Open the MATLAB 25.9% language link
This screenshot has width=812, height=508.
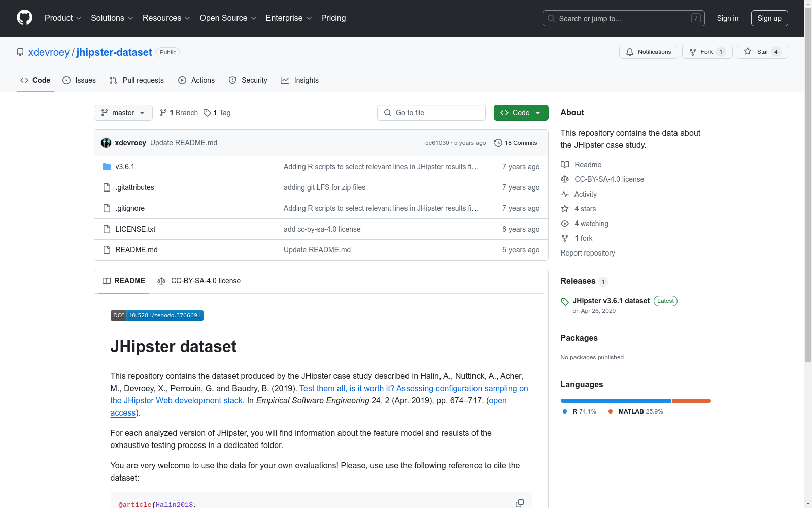pyautogui.click(x=636, y=411)
